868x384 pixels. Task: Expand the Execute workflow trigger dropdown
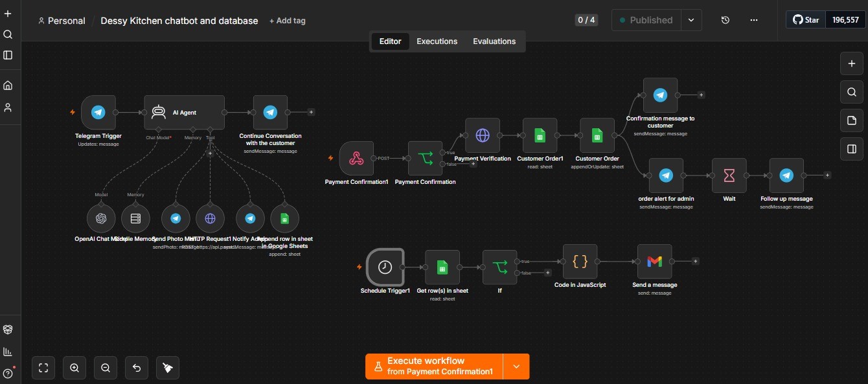coord(516,367)
